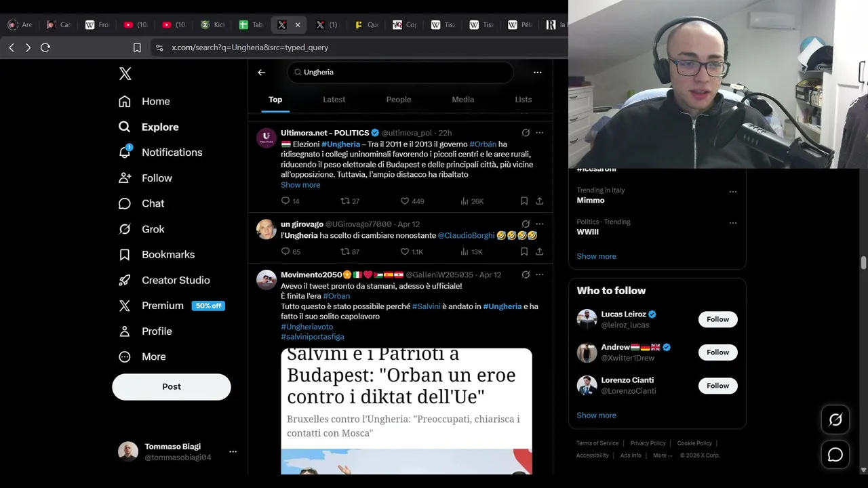Screen dimensions: 868x488
Task: Click #Salvini hashtag link
Action: coord(427,306)
